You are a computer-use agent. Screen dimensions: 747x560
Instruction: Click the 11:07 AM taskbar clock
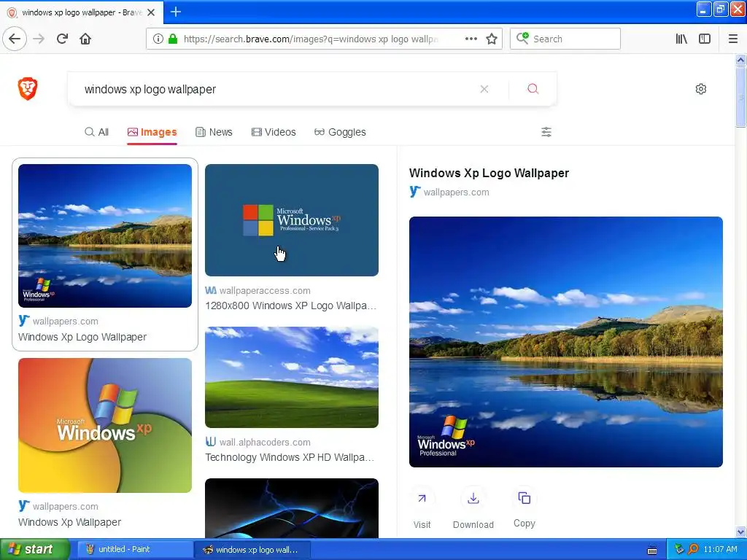720,549
